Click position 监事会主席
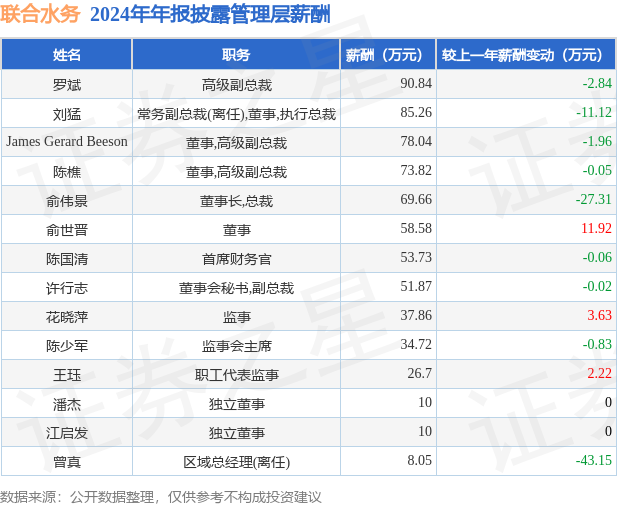The height and width of the screenshot is (506, 617). tap(236, 346)
